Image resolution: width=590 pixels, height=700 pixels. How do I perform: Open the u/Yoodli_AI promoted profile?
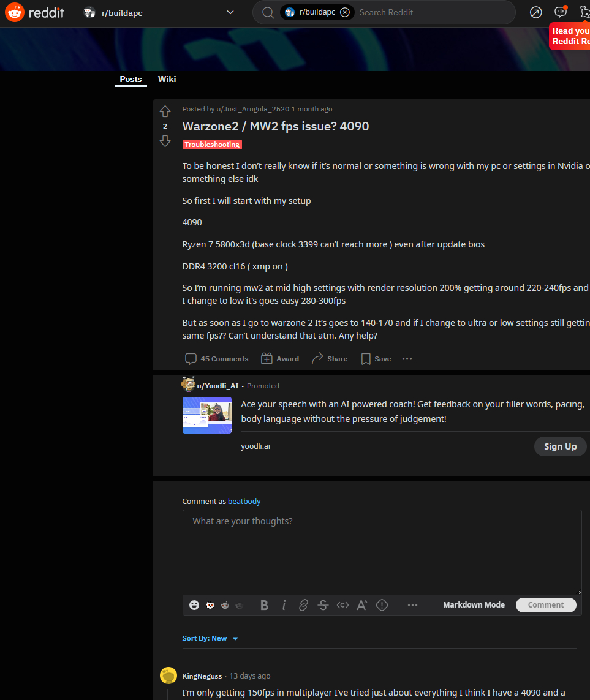point(217,386)
